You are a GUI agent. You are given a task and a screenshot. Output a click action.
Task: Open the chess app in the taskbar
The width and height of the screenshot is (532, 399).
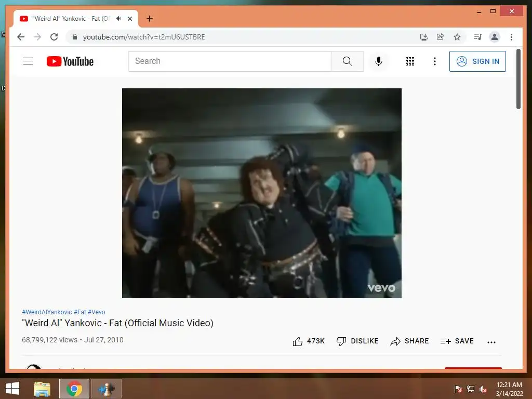click(x=107, y=389)
